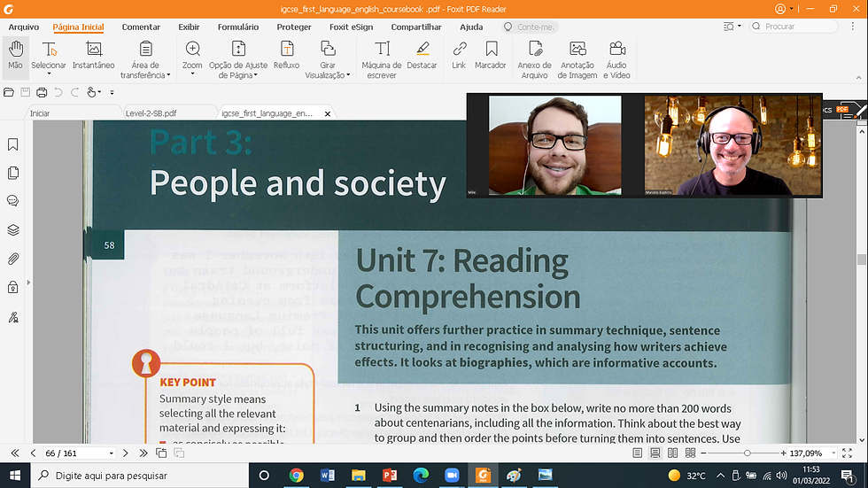Screen dimensions: 868x488
Task: Open the Bookmarks panel in sidebar
Action: (x=13, y=144)
